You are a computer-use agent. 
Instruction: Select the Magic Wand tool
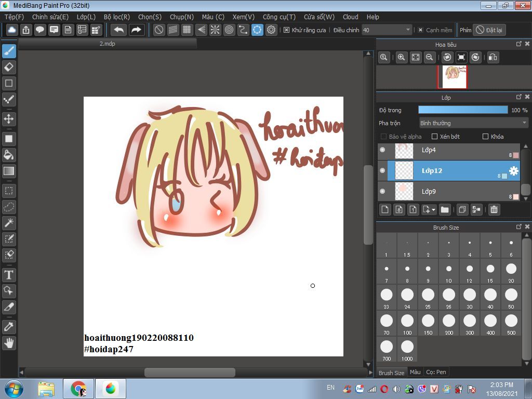[x=9, y=223]
